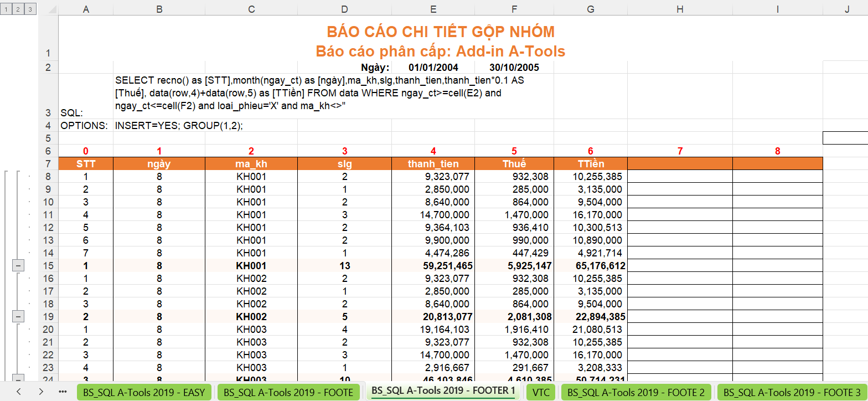Click the orange thanh_tien header cell
Screen dimensions: 868x401
(433, 164)
